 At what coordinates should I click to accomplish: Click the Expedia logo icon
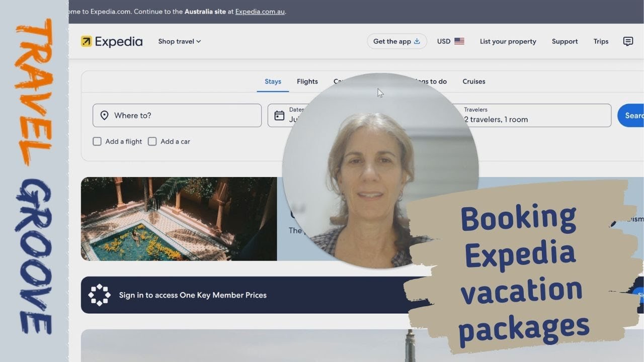tap(87, 41)
